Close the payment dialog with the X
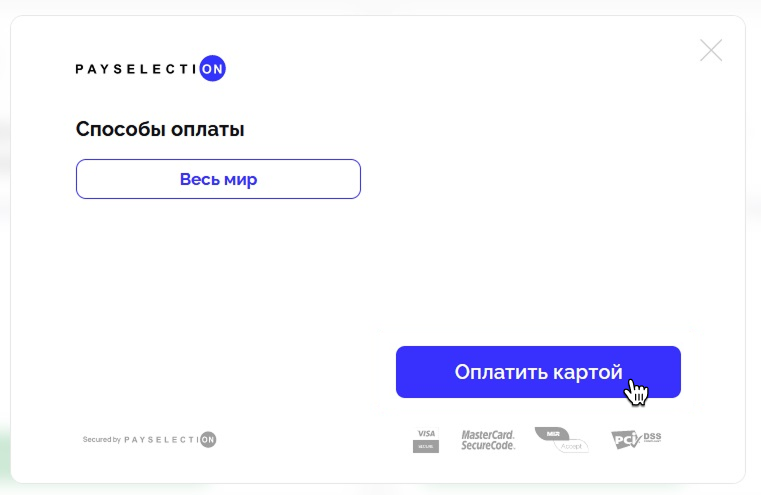This screenshot has height=495, width=761. [711, 50]
